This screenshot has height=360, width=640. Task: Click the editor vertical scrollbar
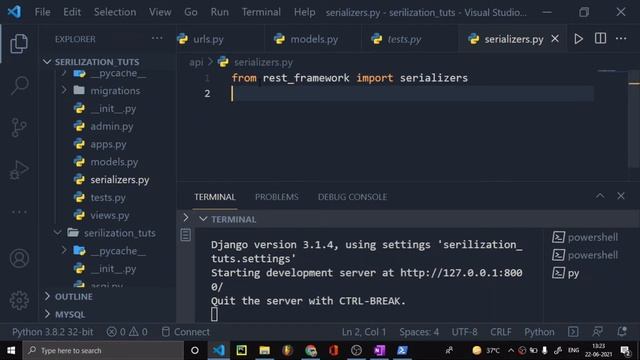pyautogui.click(x=634, y=118)
